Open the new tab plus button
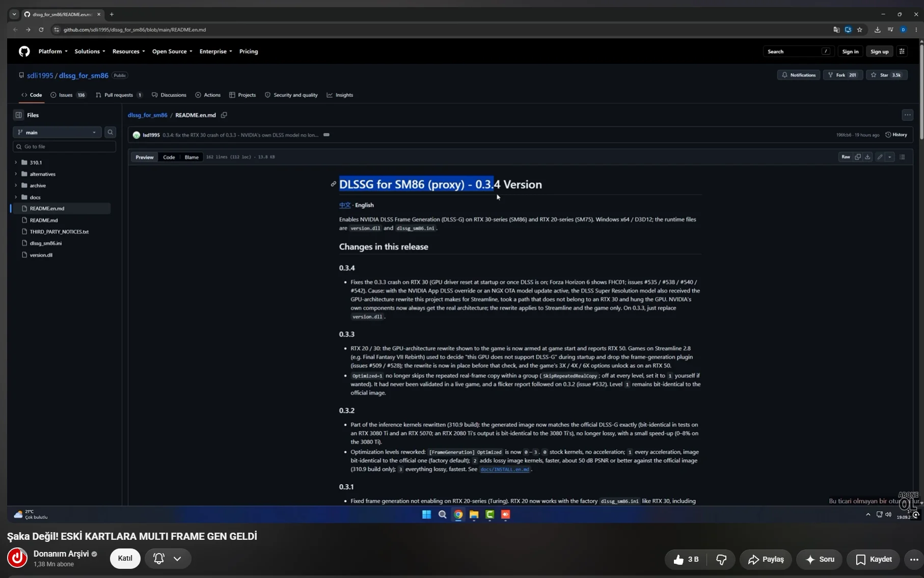This screenshot has height=578, width=924. (112, 14)
